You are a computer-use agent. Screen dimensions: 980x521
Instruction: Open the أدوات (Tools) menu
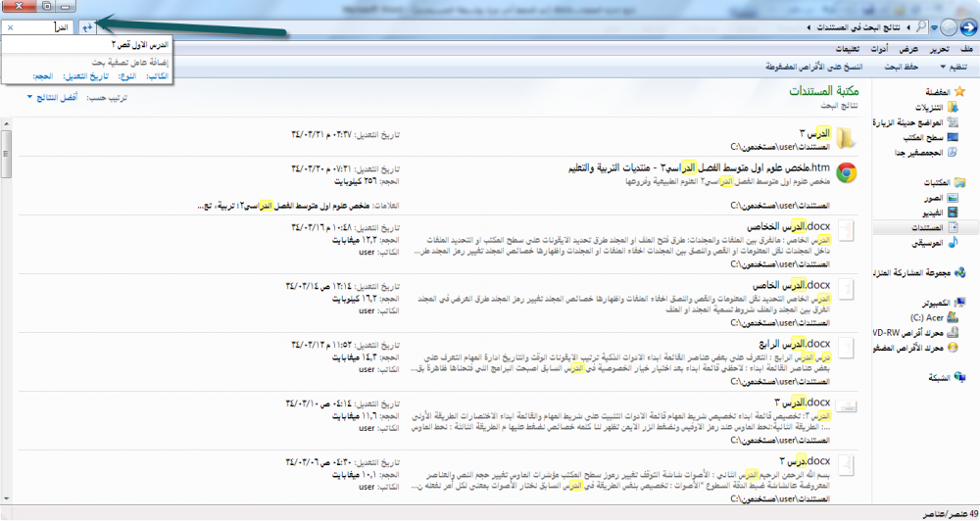878,48
